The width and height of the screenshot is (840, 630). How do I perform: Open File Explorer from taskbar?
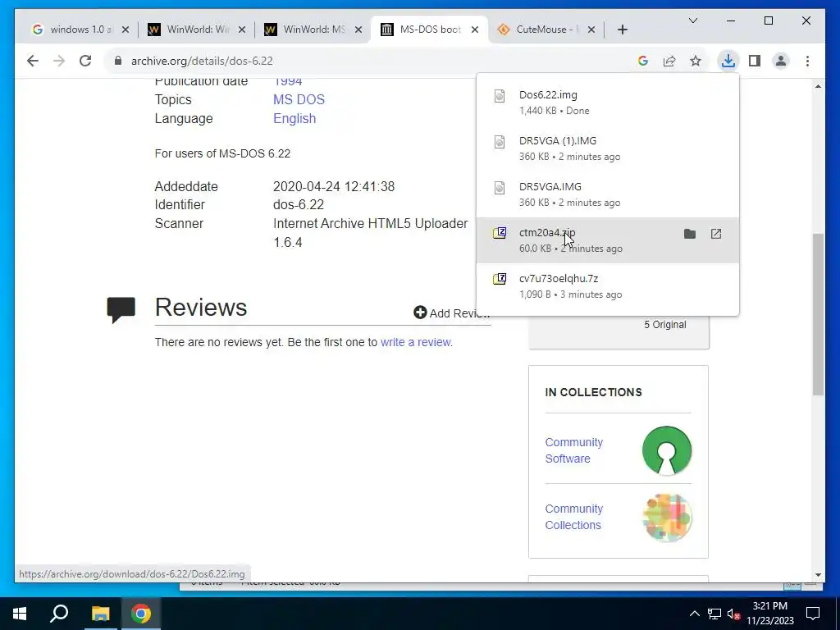(100, 614)
